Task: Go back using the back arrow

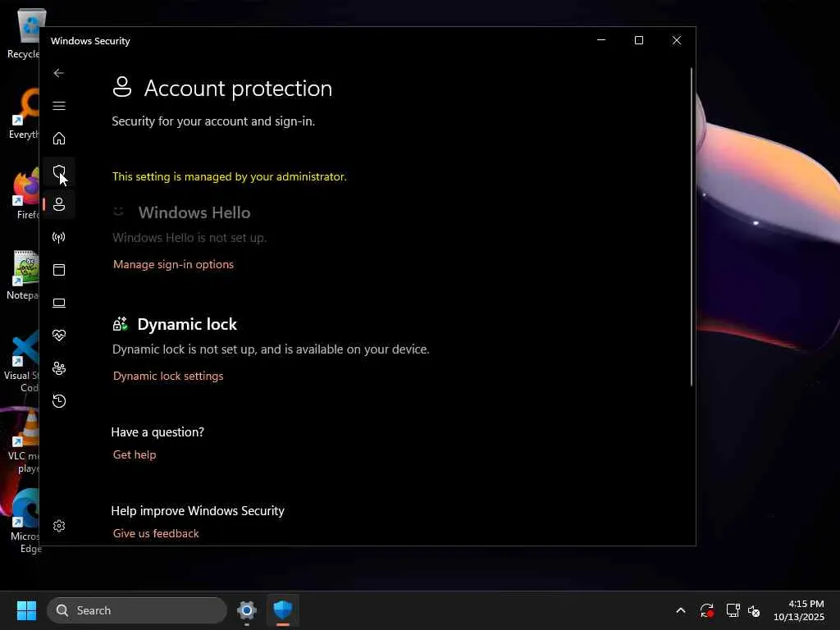Action: coord(59,73)
